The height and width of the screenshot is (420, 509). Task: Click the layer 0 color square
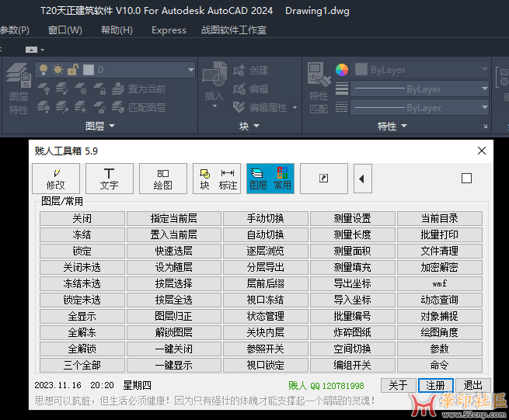89,70
